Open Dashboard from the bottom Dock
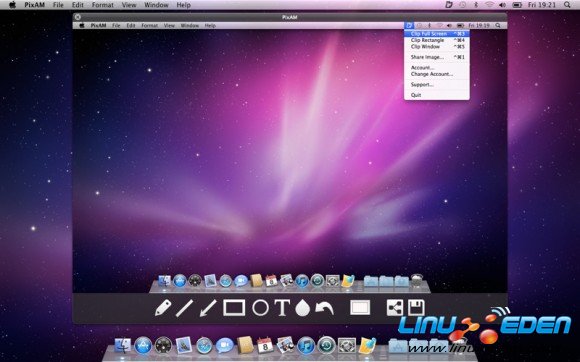The width and height of the screenshot is (580, 362). (163, 346)
